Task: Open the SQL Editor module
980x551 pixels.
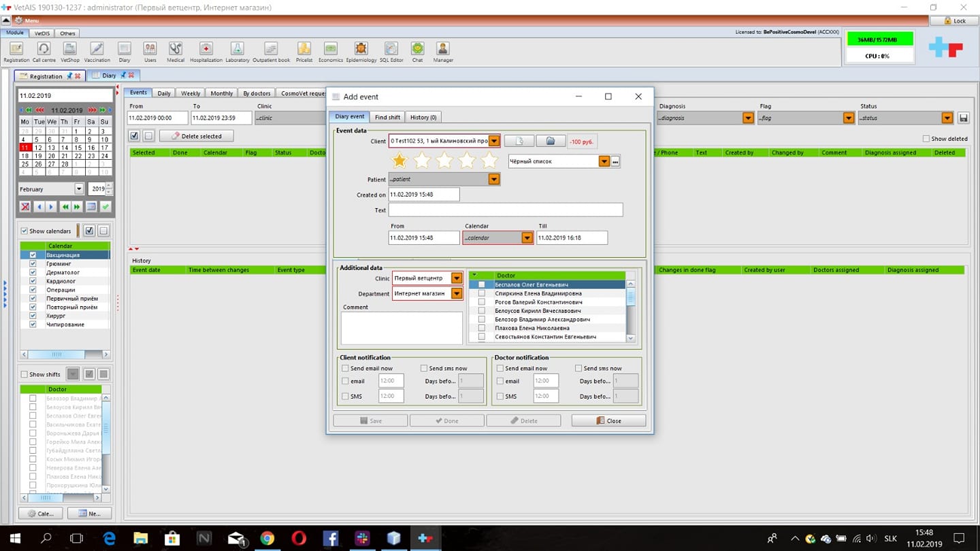Action: 391,52
